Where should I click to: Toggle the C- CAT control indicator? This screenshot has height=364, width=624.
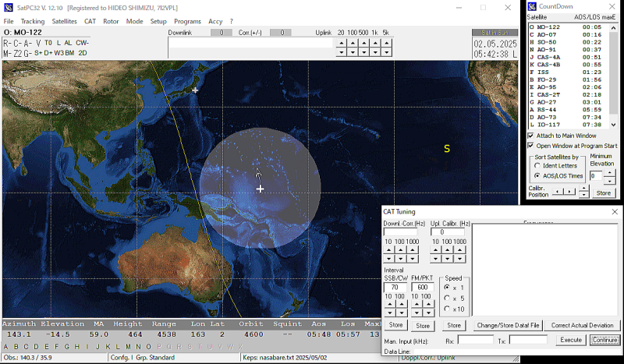click(x=17, y=43)
